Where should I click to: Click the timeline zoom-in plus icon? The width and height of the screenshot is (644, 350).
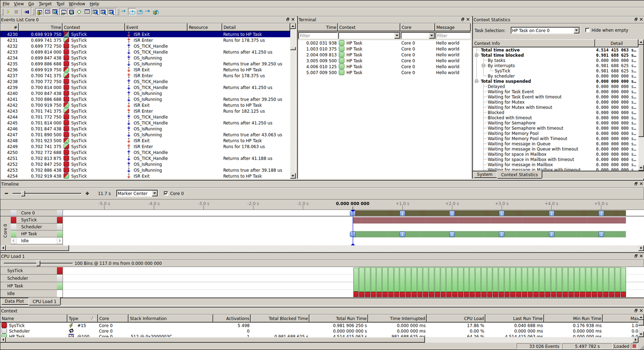coord(87,193)
